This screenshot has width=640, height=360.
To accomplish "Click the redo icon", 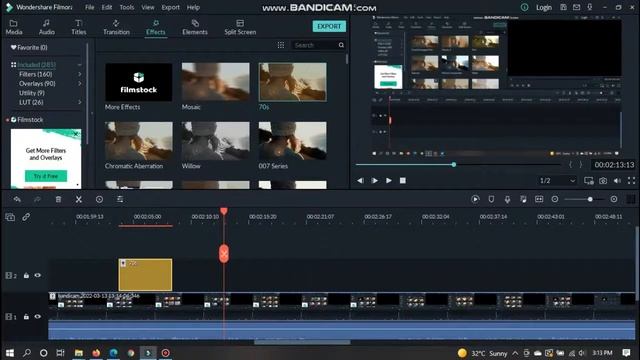I will (37, 199).
